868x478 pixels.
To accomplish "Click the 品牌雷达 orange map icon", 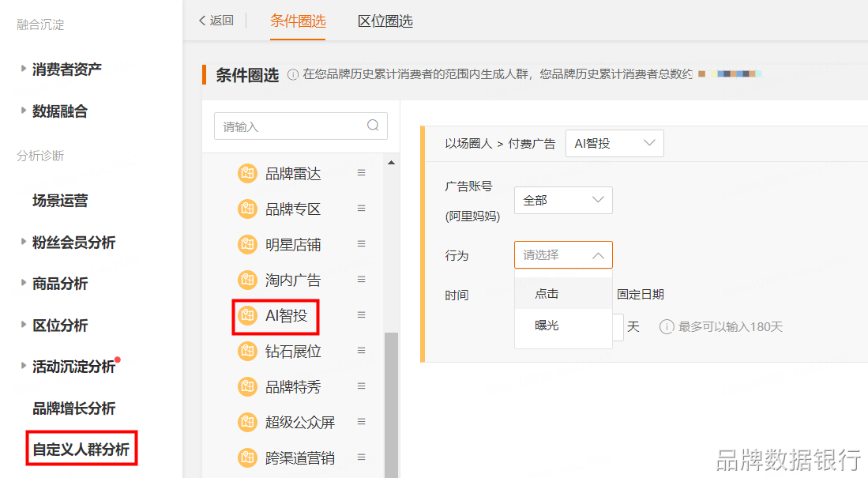I will [247, 173].
